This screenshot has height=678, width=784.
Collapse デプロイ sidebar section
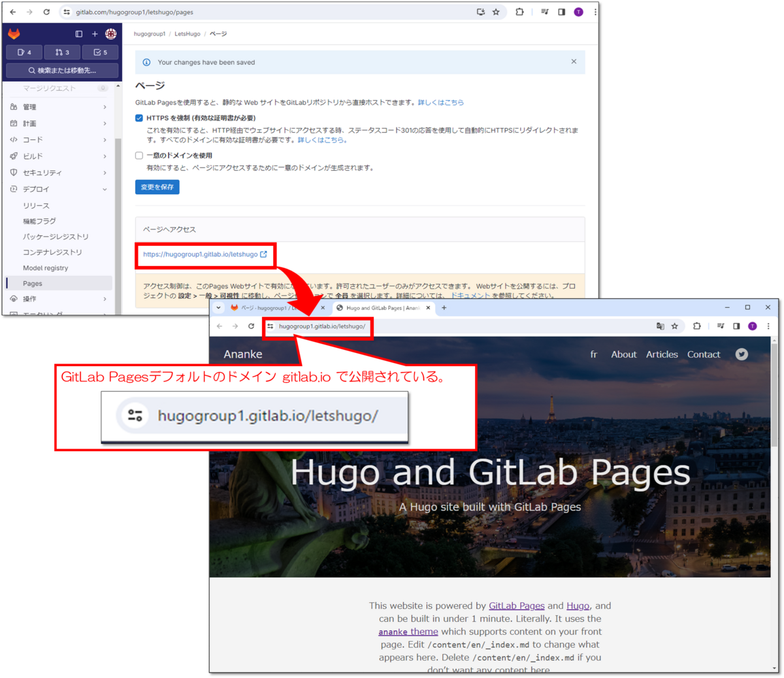click(x=59, y=189)
